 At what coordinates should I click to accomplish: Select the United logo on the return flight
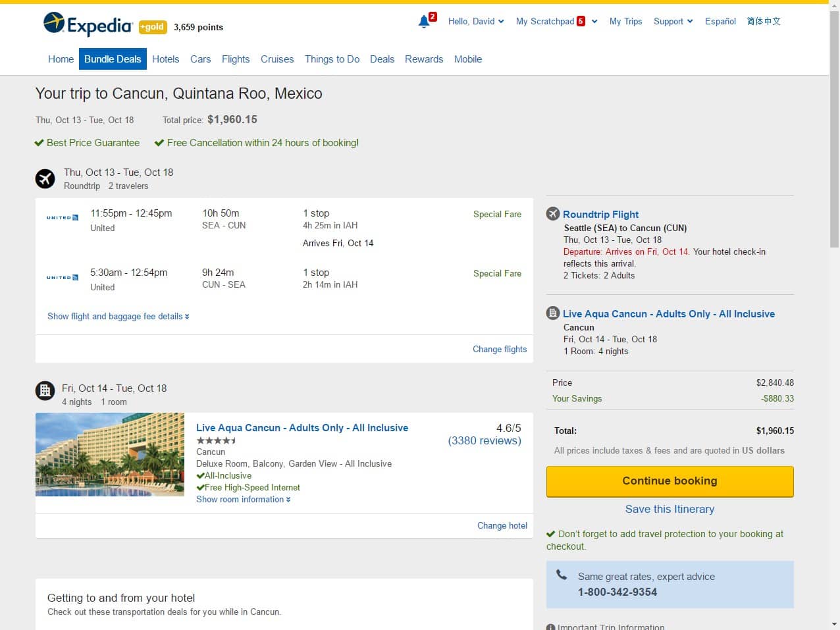62,276
